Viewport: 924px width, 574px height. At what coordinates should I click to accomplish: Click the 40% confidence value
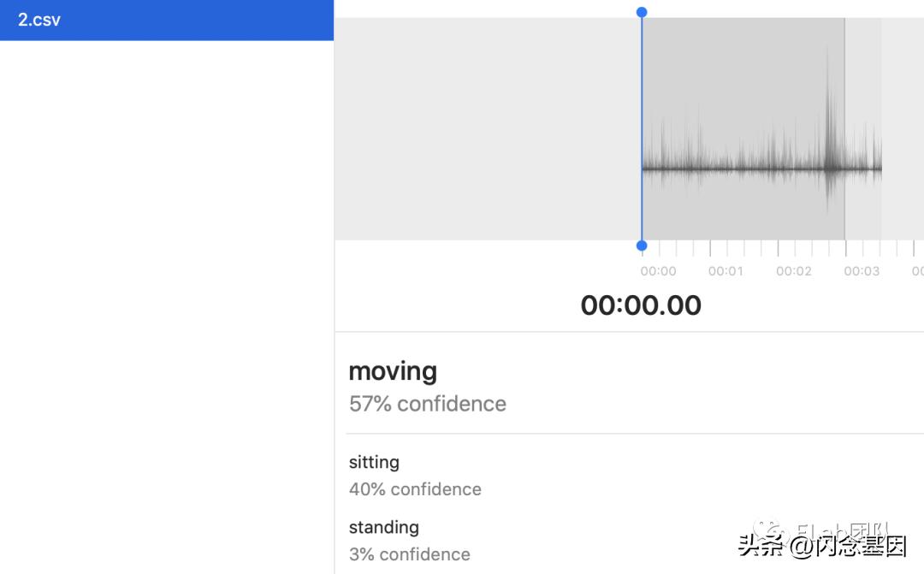point(415,489)
